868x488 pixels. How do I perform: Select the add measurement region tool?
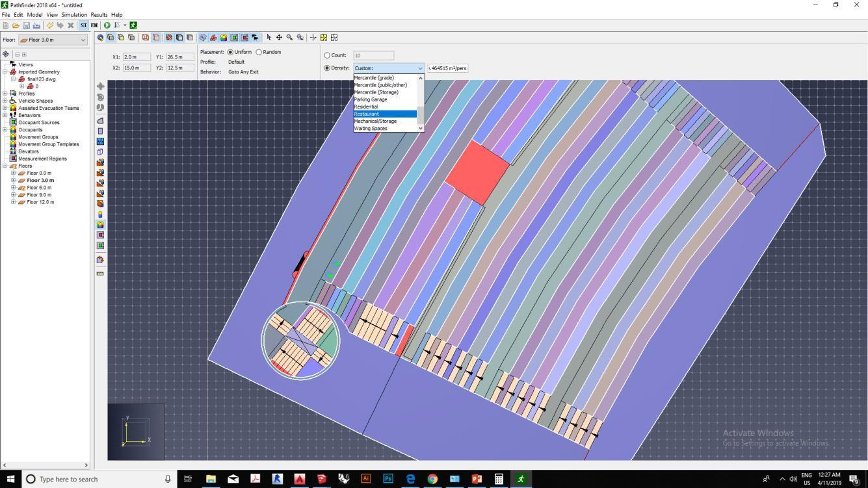100,235
